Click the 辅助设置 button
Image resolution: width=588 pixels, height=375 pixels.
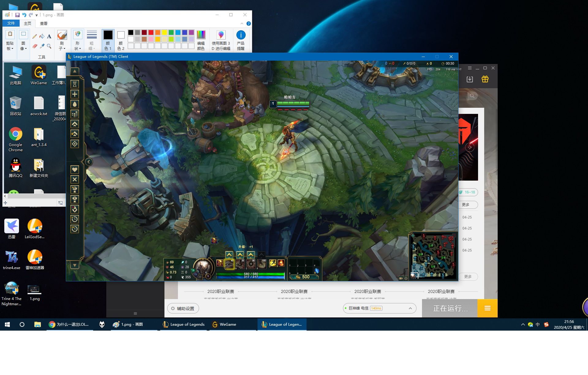[x=183, y=308]
